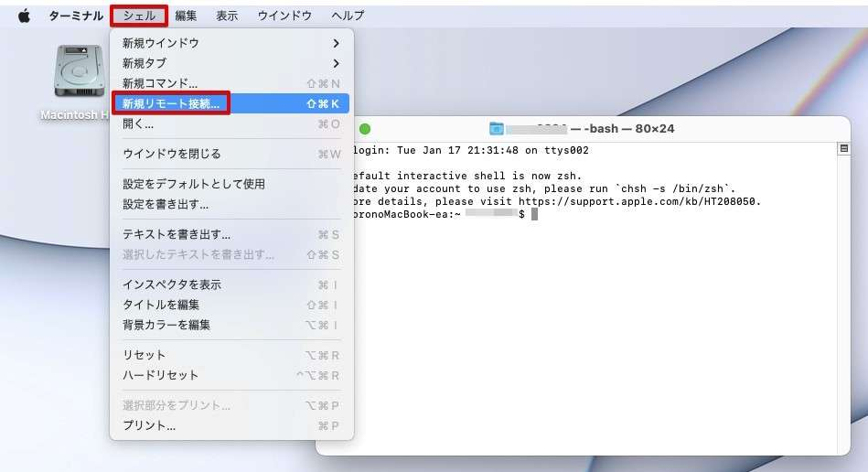Select ウインドウを閉じる menu item
This screenshot has width=868, height=472.
click(231, 154)
